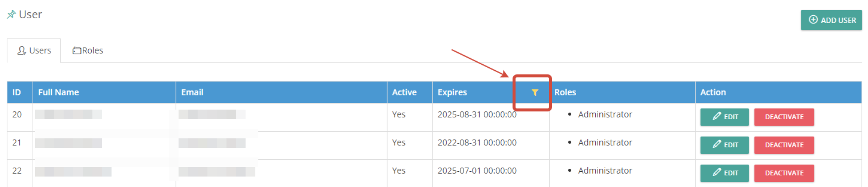Click expiry date 2022-08-31 cell
The width and height of the screenshot is (868, 187).
pos(477,142)
